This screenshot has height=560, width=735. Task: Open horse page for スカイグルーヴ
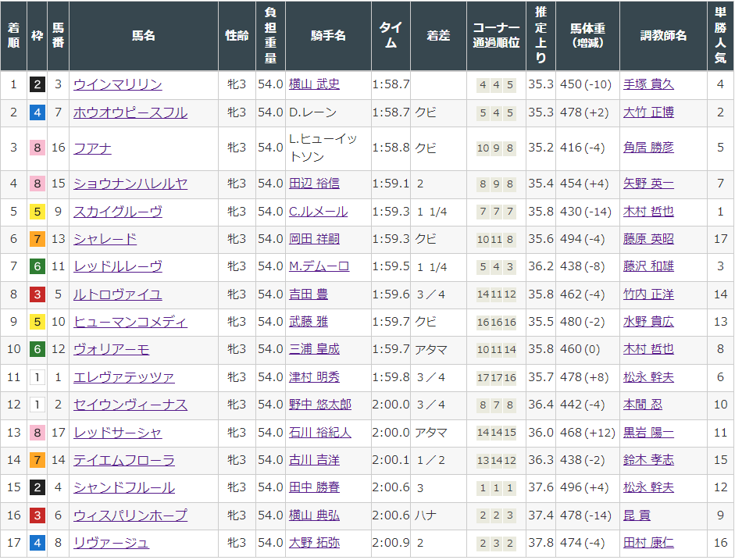[118, 212]
